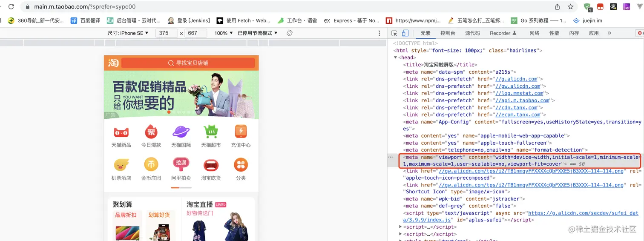Click the //ecpm.tanx.com href link
This screenshot has width=644, height=241.
click(517, 115)
